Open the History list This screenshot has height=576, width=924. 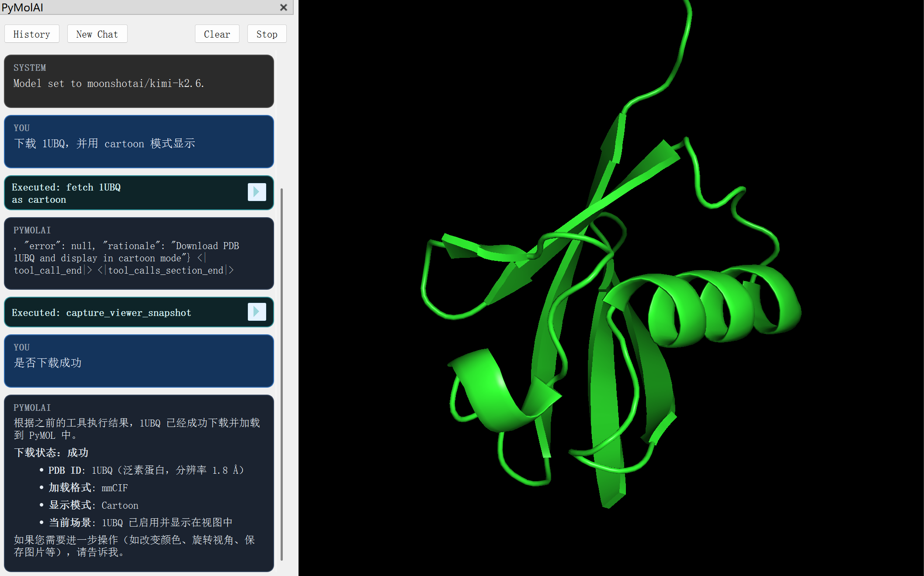coord(32,34)
